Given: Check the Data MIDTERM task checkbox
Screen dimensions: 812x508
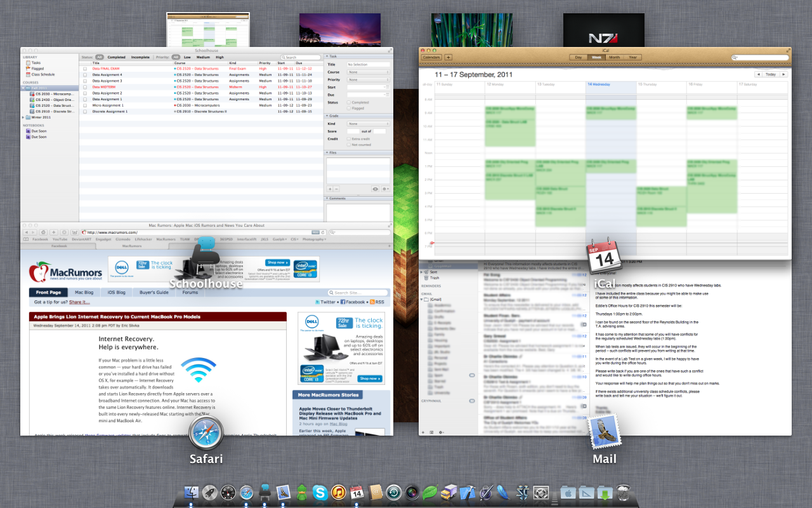Looking at the screenshot, I should (85, 87).
